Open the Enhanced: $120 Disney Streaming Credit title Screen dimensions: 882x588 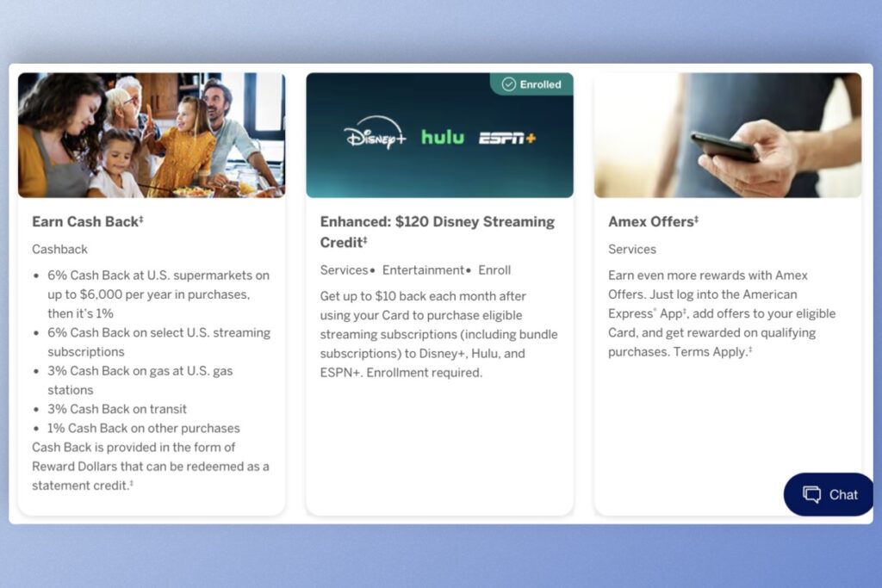[437, 232]
